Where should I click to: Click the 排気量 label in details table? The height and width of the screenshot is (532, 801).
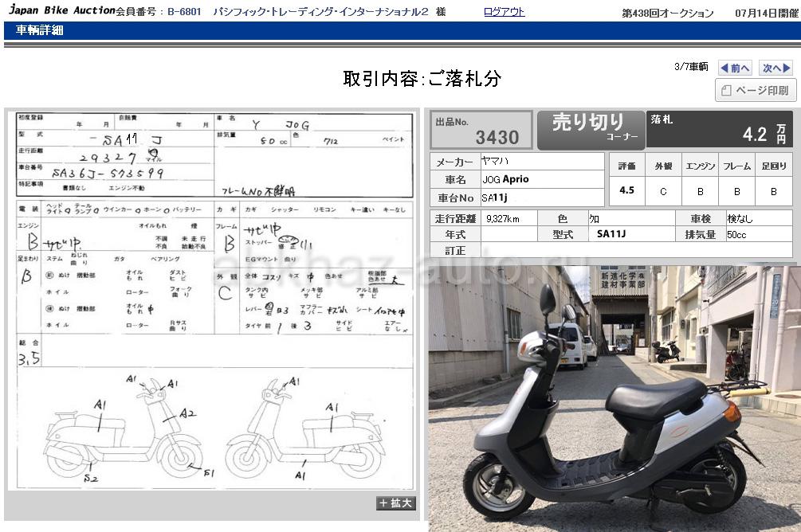point(700,235)
